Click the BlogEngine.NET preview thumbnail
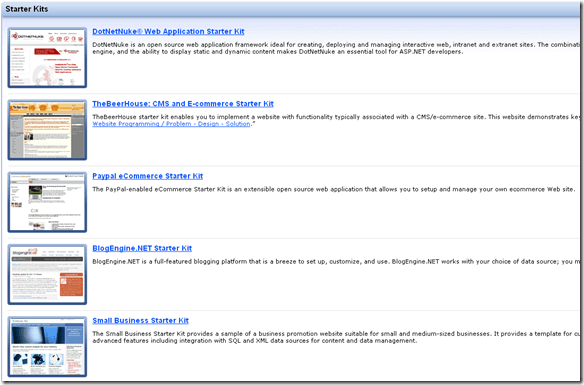The height and width of the screenshot is (385, 584). (x=47, y=274)
